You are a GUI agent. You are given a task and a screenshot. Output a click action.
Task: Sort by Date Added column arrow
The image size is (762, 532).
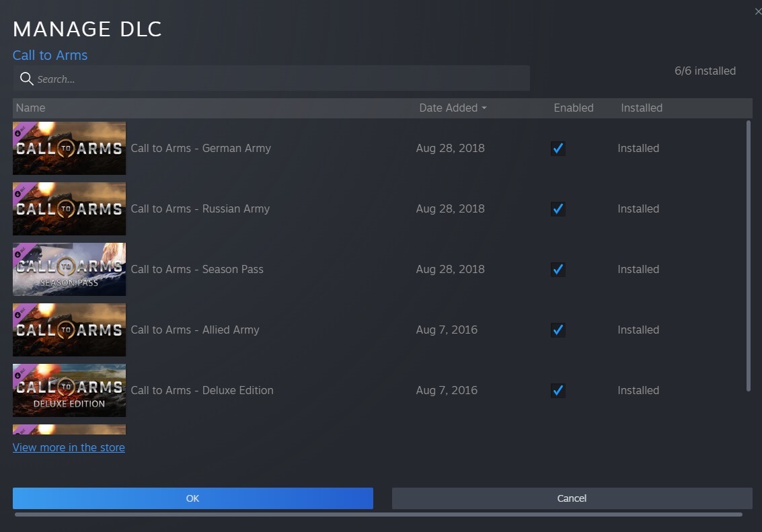[x=484, y=108]
